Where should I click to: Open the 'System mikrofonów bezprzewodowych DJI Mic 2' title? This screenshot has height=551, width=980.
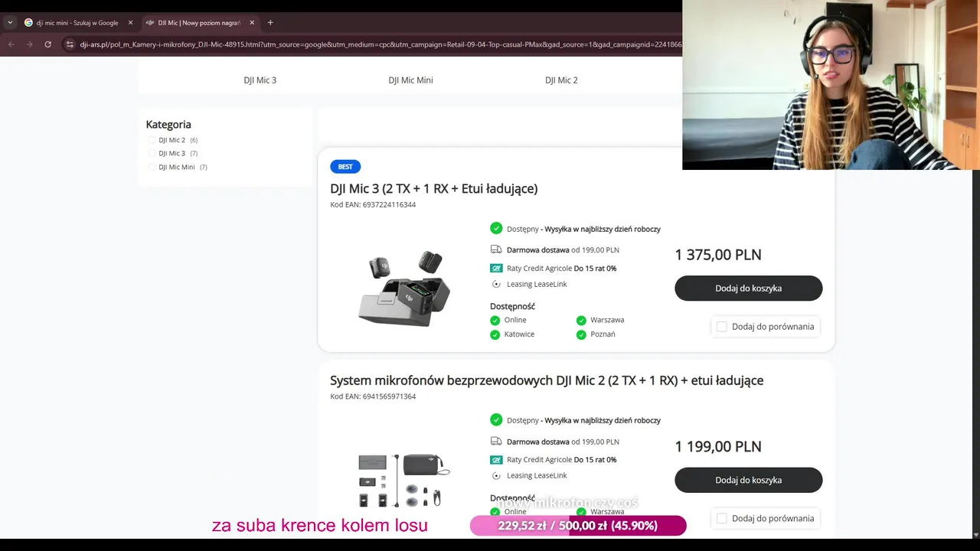pos(547,380)
